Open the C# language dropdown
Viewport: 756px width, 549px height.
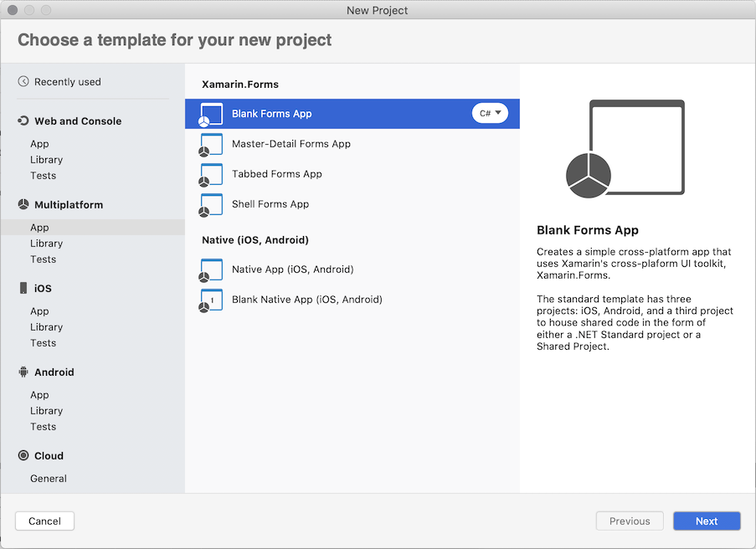point(490,113)
